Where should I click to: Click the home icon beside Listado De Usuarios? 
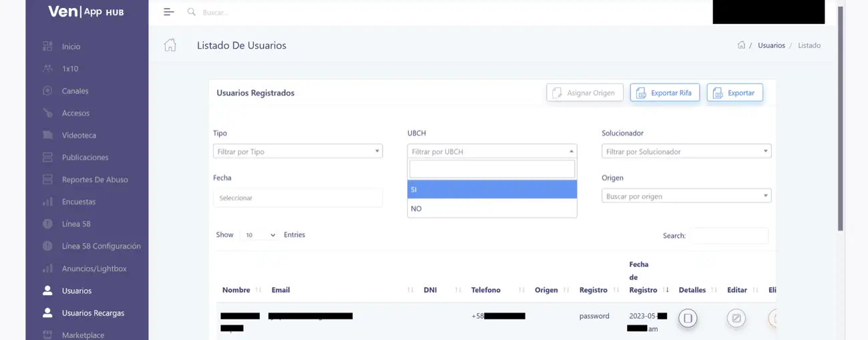click(170, 45)
